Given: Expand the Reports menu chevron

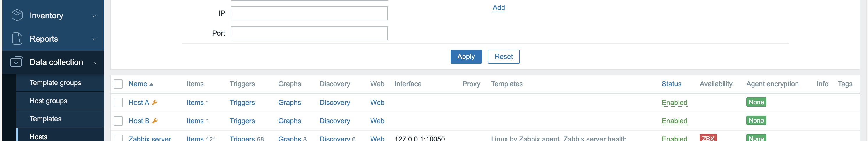Looking at the screenshot, I should [94, 39].
